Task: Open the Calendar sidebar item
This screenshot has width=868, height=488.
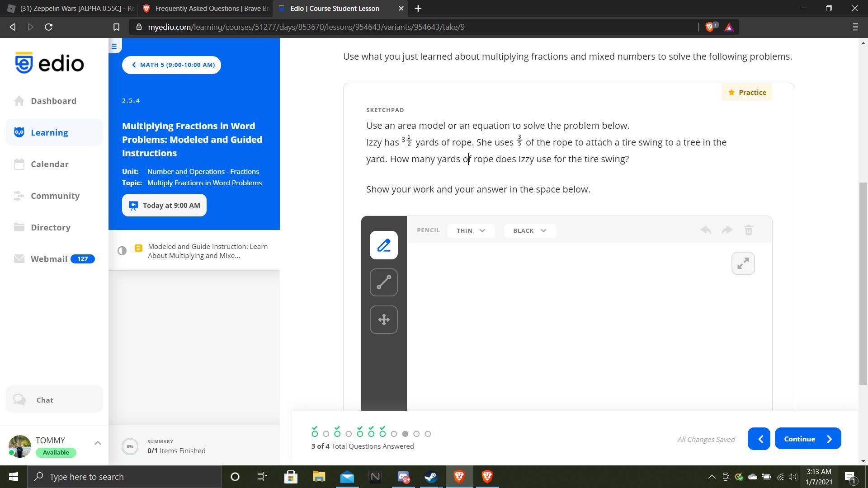Action: coord(50,164)
